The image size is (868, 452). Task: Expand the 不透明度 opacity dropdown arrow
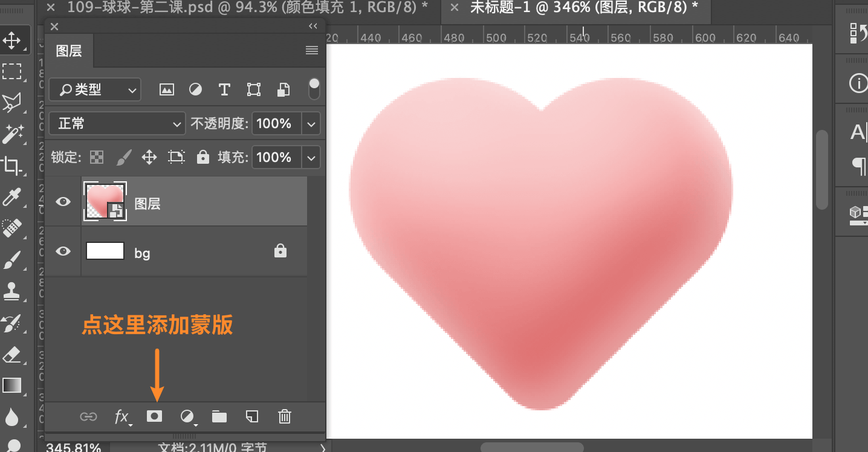[311, 124]
